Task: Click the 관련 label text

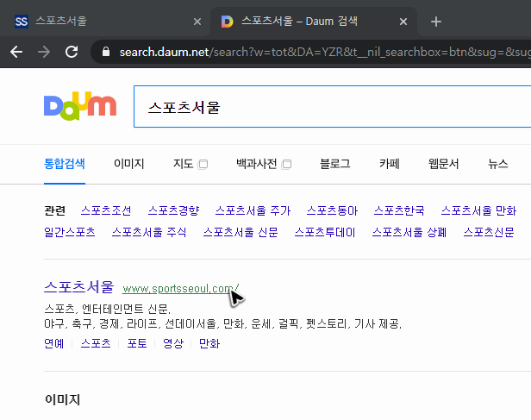Action: (54, 210)
